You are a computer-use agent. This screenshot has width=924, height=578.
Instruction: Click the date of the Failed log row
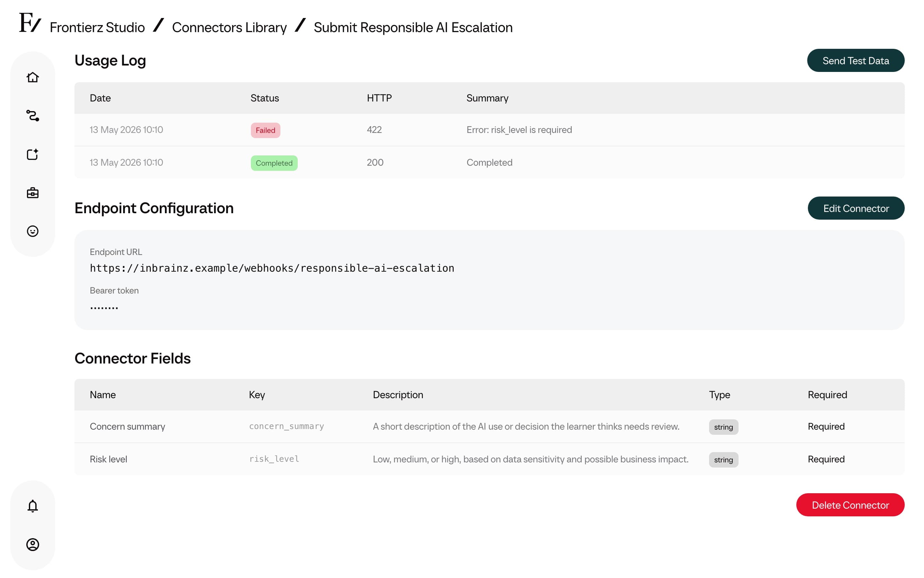tap(126, 130)
